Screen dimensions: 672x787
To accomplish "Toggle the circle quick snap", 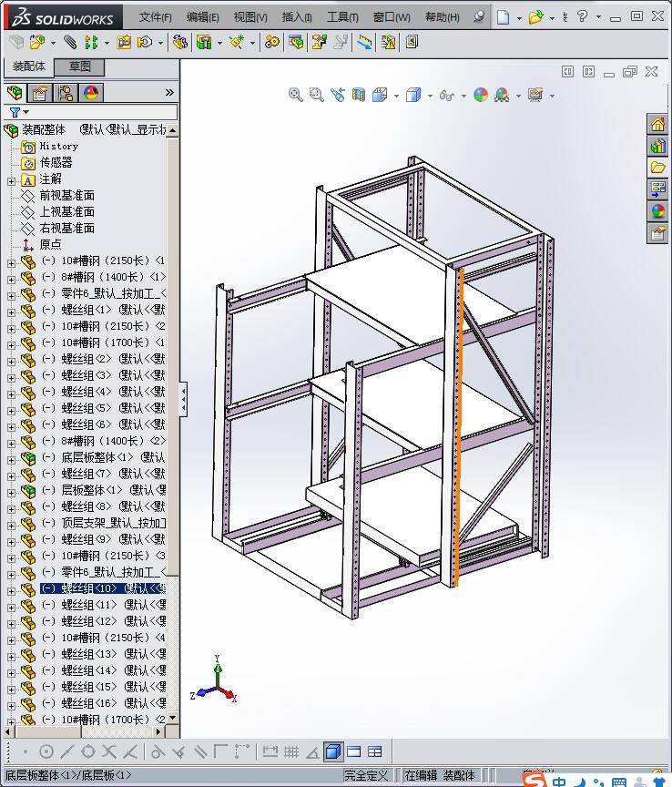I will pos(46,751).
